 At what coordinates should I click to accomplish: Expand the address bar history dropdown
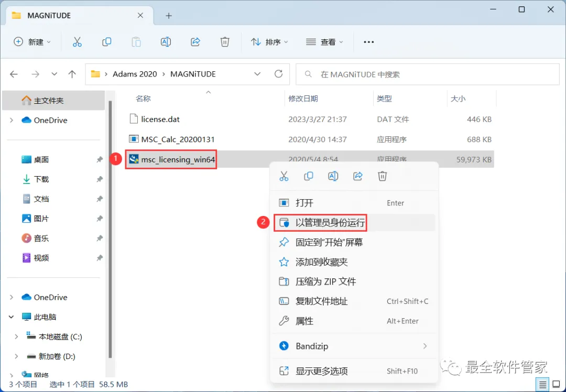tap(257, 74)
